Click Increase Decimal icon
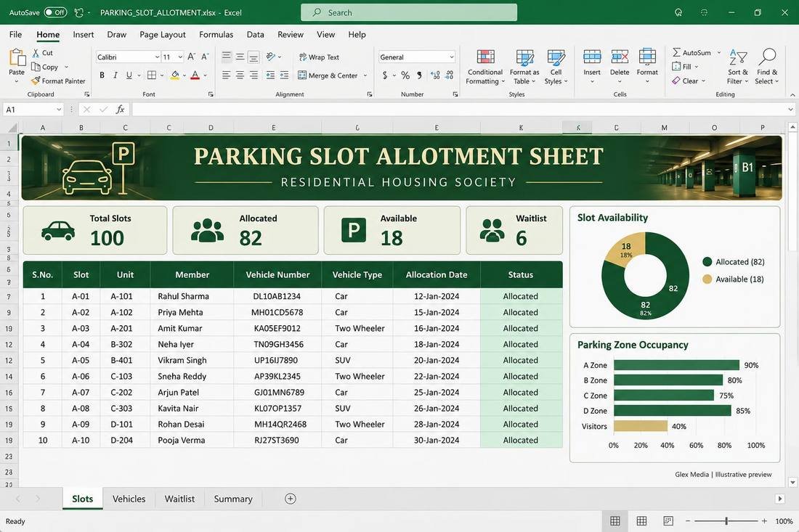This screenshot has width=799, height=532. point(435,75)
